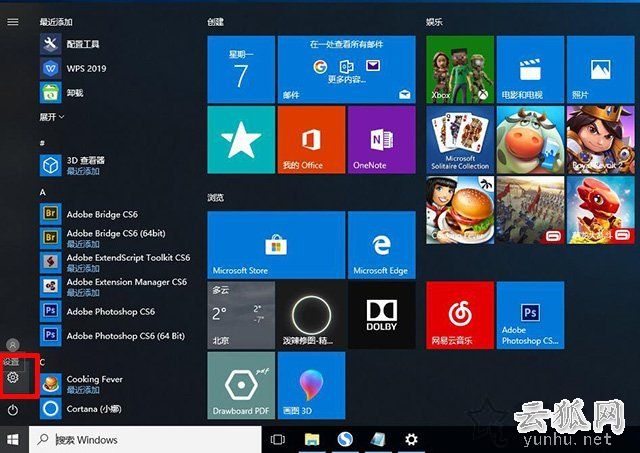
Task: Open the red dragon game tile
Action: [x=601, y=210]
